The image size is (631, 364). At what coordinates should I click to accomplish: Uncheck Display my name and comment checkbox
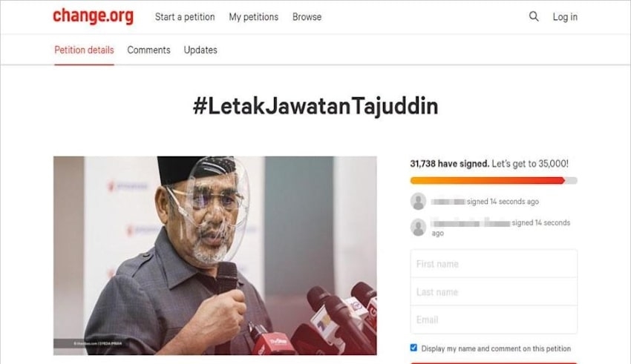point(413,348)
